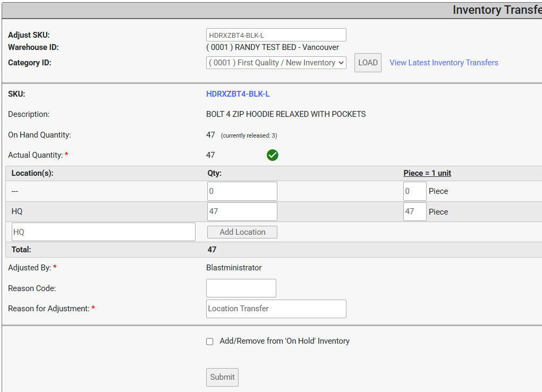Click the Blastministrator adjusted-by name
This screenshot has height=392, width=542.
pyautogui.click(x=234, y=268)
